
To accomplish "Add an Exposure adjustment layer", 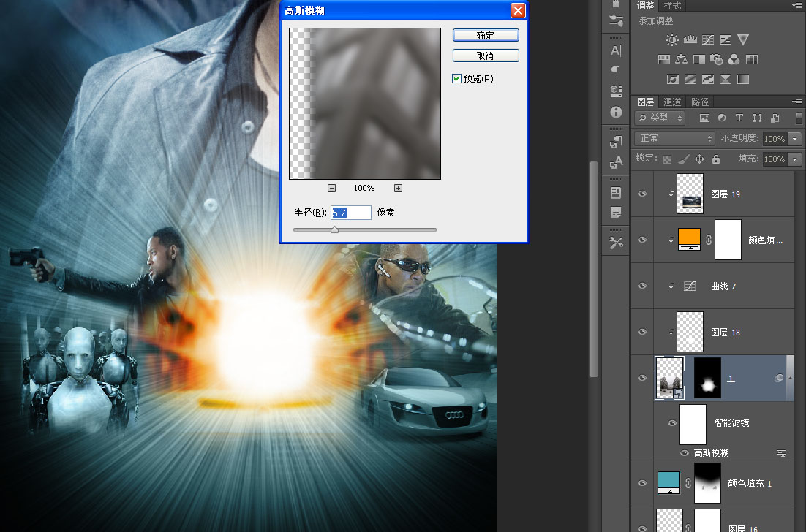I will point(726,40).
